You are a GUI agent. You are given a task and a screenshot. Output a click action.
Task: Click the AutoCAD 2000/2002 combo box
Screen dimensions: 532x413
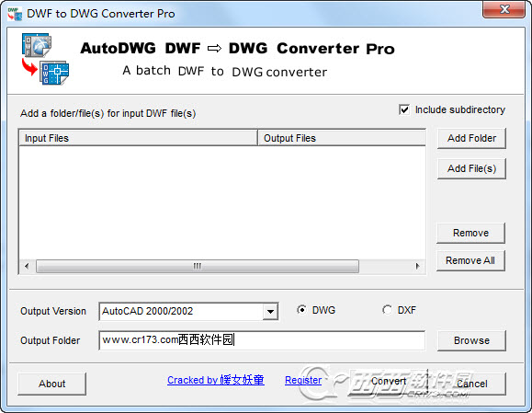(x=188, y=311)
